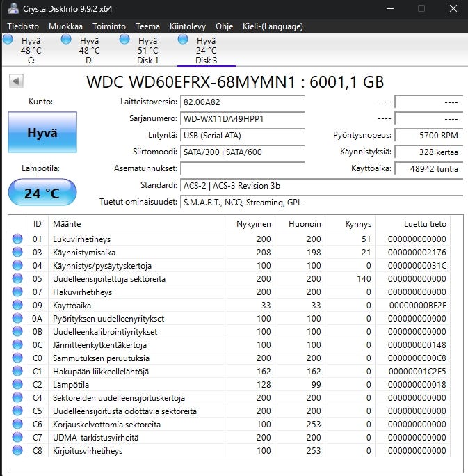
Task: Click the 48942 tuntia power-on hours field
Action: click(429, 168)
